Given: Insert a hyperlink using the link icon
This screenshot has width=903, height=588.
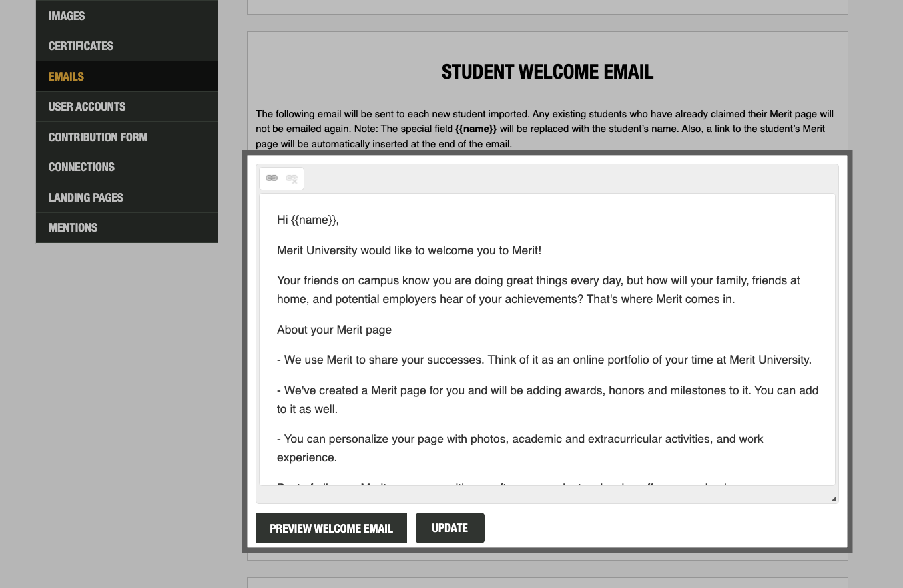Looking at the screenshot, I should point(272,178).
